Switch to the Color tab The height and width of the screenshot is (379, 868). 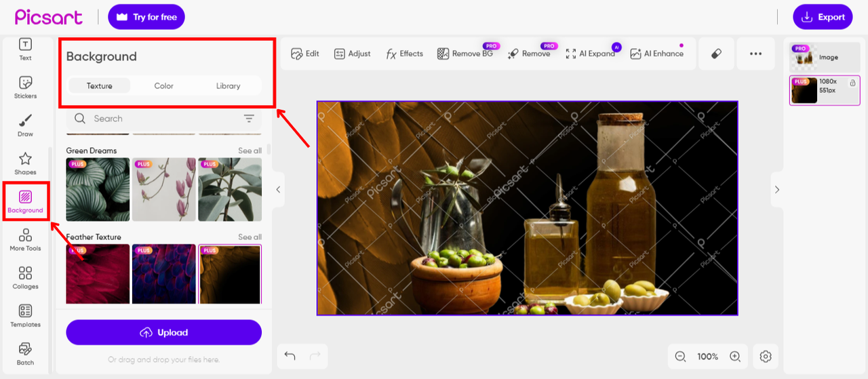163,86
